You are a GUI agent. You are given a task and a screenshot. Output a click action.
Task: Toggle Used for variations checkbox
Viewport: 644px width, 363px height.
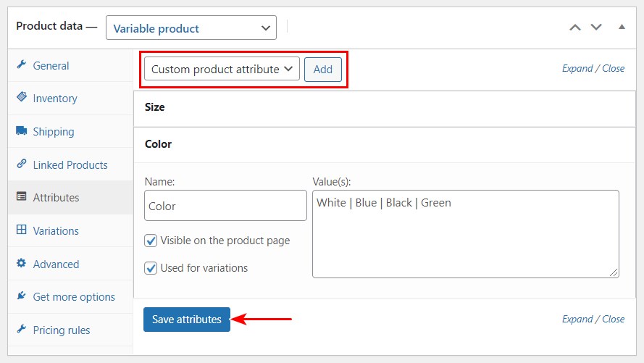tap(151, 268)
